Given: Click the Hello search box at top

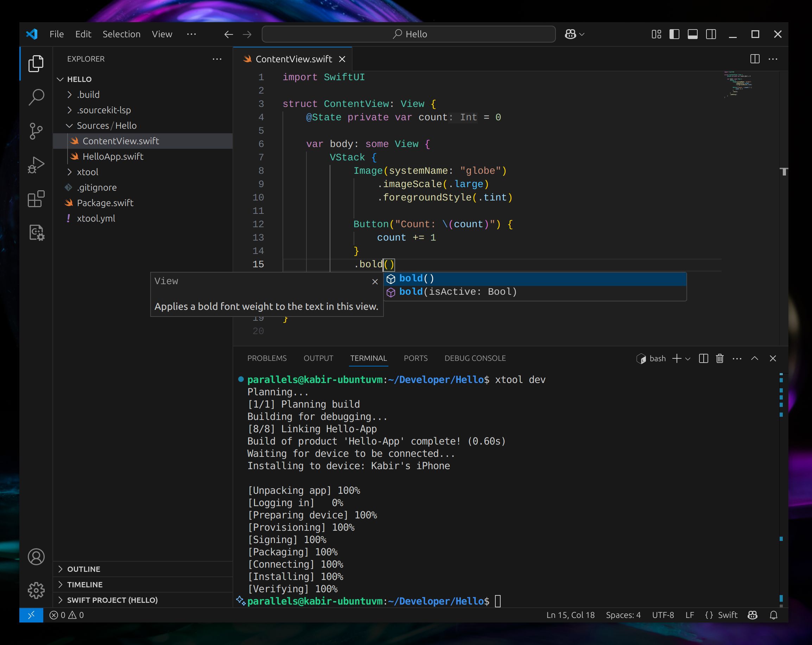Looking at the screenshot, I should (x=408, y=34).
